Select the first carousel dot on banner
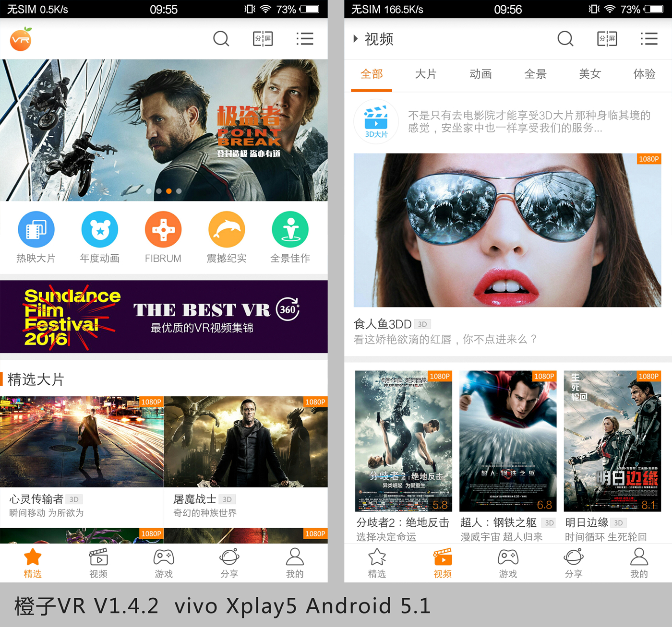Image resolution: width=672 pixels, height=627 pixels. (x=149, y=191)
